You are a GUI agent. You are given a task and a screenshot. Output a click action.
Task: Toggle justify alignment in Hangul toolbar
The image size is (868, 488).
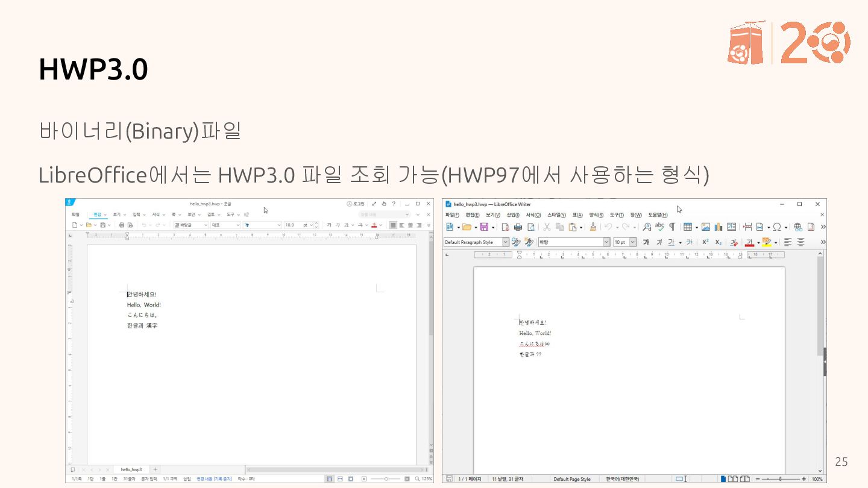[393, 225]
